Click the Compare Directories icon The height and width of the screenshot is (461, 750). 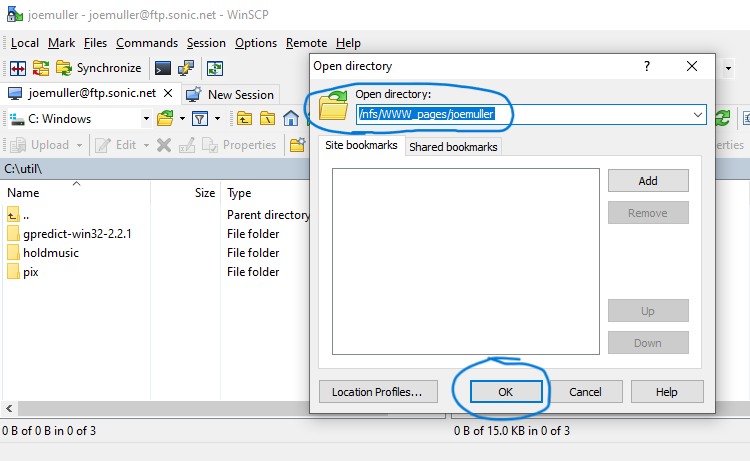pyautogui.click(x=18, y=68)
